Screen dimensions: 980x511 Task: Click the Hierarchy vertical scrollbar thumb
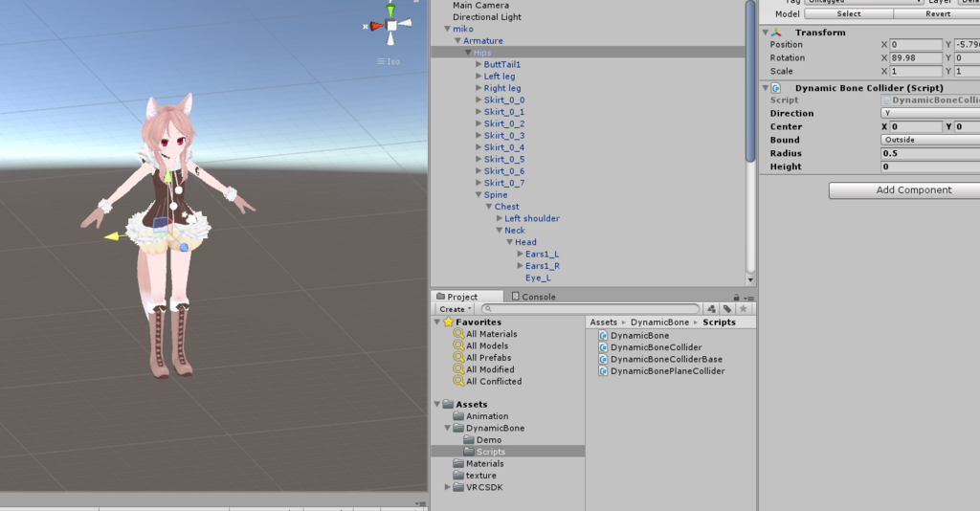pos(750,81)
